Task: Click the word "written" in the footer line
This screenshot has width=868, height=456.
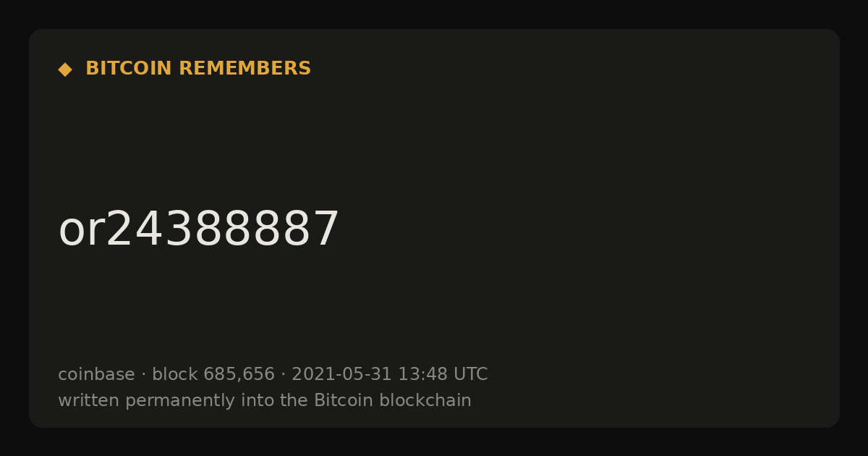Action: pos(88,400)
